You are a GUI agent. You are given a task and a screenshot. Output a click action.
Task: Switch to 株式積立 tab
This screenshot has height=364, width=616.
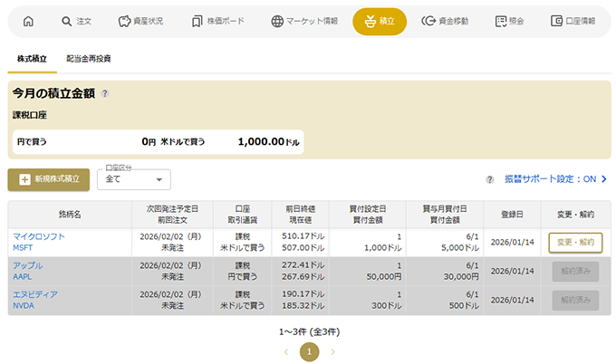pos(33,59)
